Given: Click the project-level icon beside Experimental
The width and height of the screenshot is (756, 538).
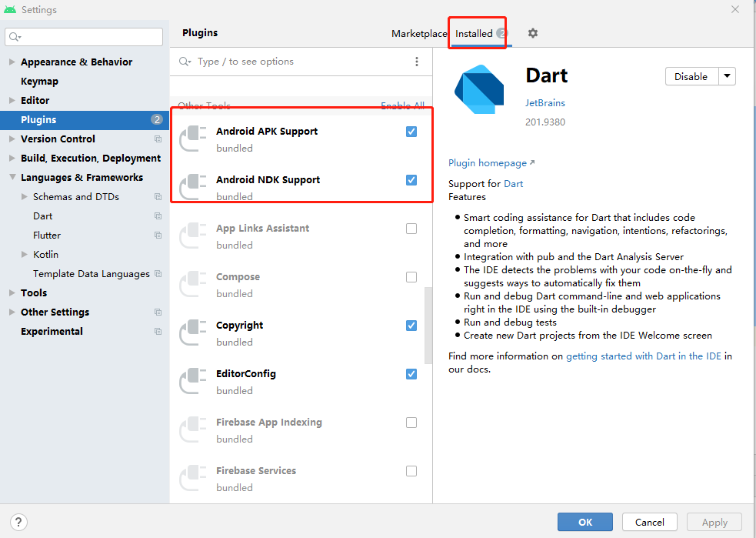Looking at the screenshot, I should click(x=158, y=332).
